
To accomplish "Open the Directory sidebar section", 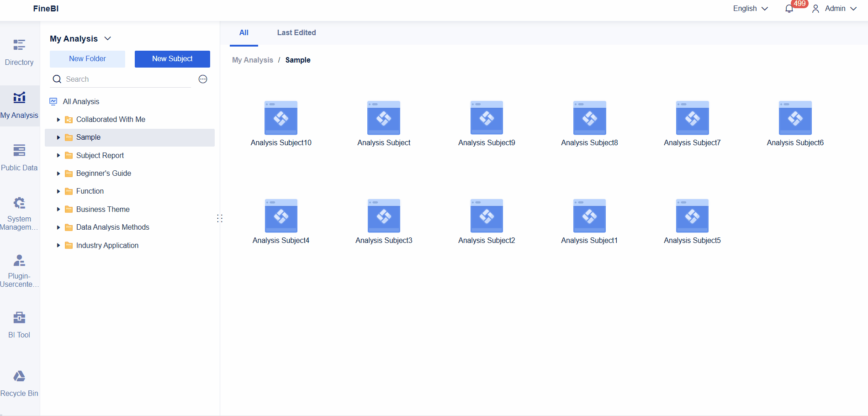I will (x=19, y=53).
